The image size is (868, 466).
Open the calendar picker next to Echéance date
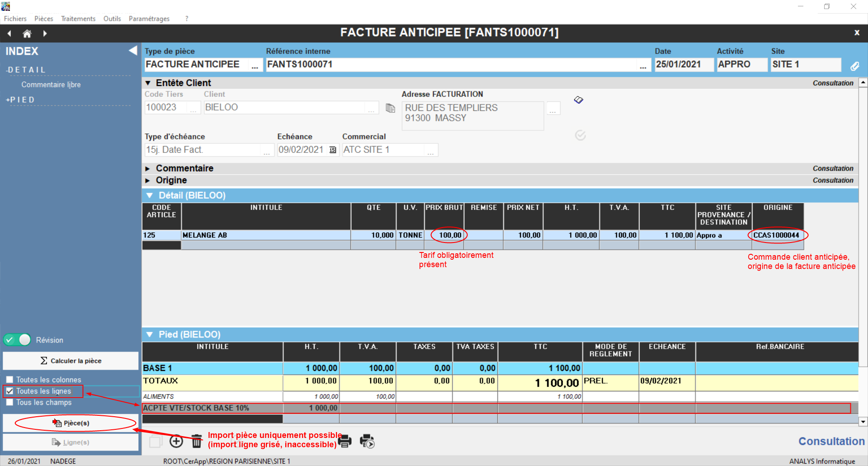(x=333, y=150)
